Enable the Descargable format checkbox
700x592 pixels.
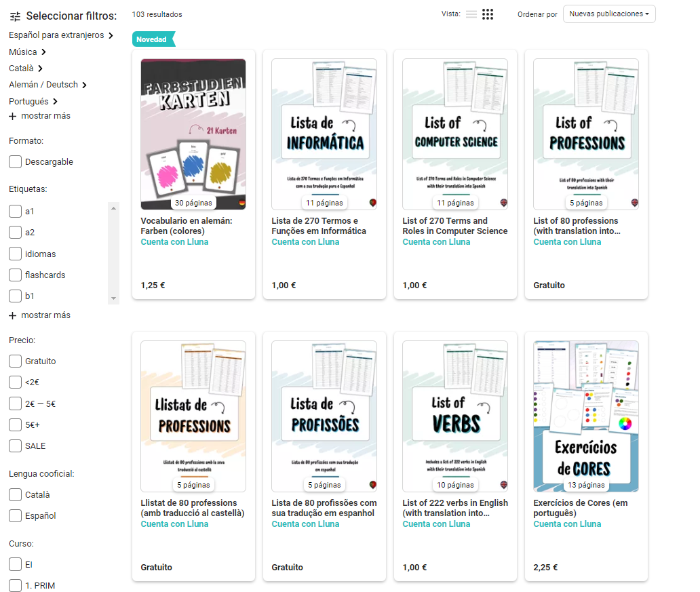pyautogui.click(x=15, y=162)
